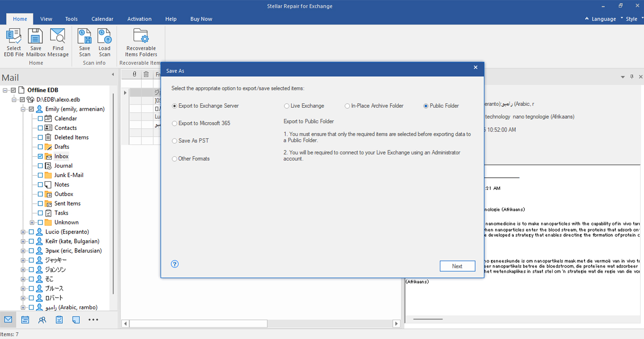Switch to Calendar view in bottom navigation
Viewport: 644px width, 339px height.
pyautogui.click(x=25, y=320)
